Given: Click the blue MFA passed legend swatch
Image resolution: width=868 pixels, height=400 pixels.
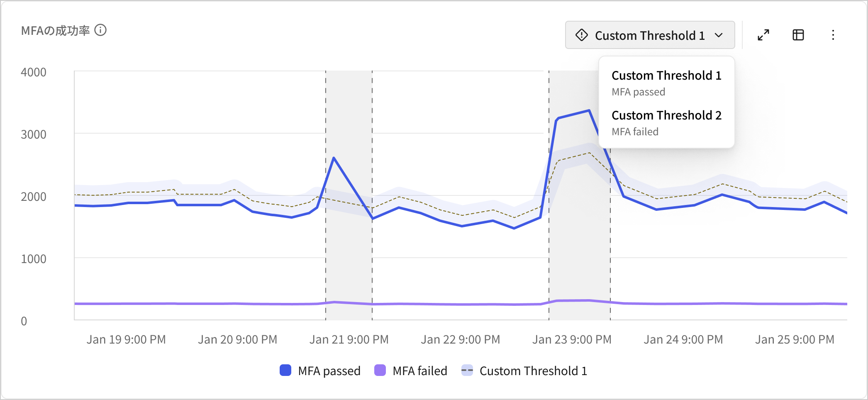Looking at the screenshot, I should point(285,371).
